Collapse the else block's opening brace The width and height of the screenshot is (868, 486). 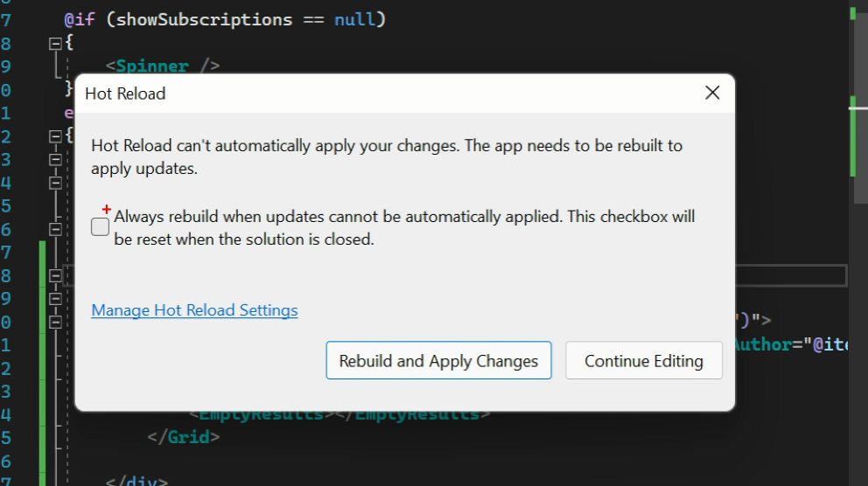click(x=56, y=135)
